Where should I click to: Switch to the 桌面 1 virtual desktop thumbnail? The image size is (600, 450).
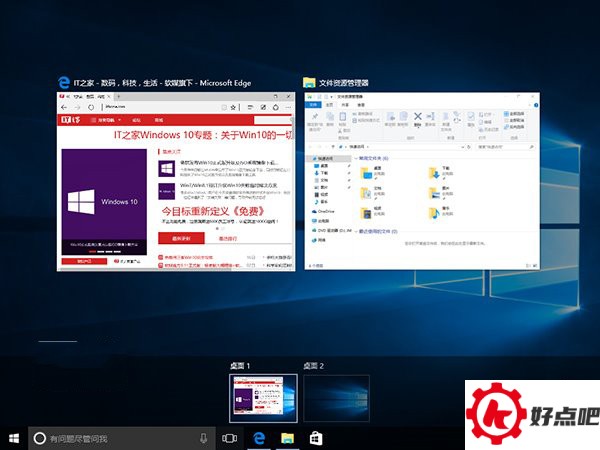[264, 398]
